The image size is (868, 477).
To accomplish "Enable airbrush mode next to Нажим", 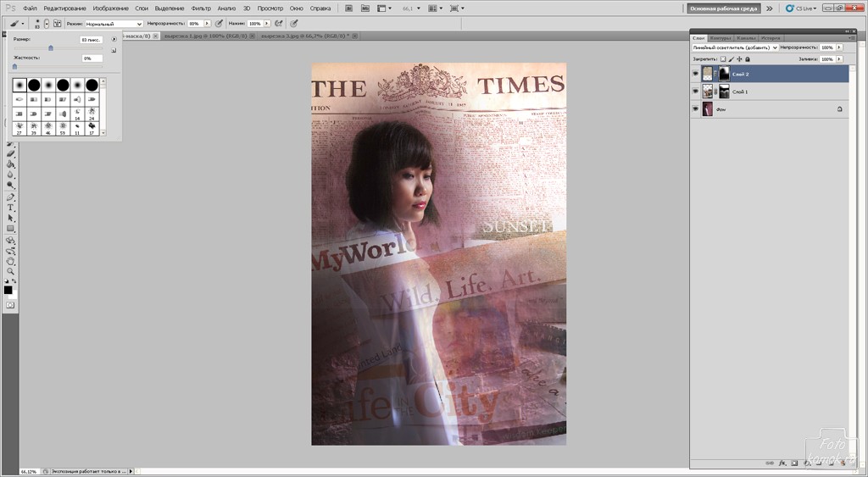I will pos(278,24).
